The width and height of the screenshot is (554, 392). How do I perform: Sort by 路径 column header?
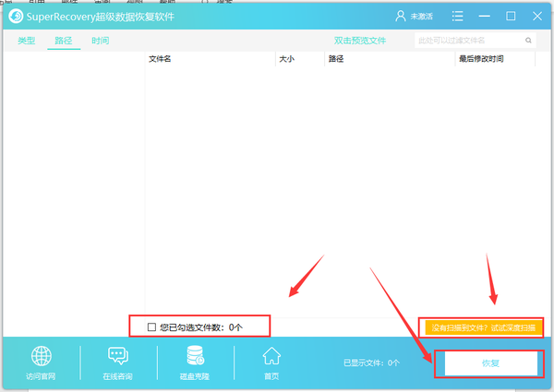pyautogui.click(x=390, y=59)
